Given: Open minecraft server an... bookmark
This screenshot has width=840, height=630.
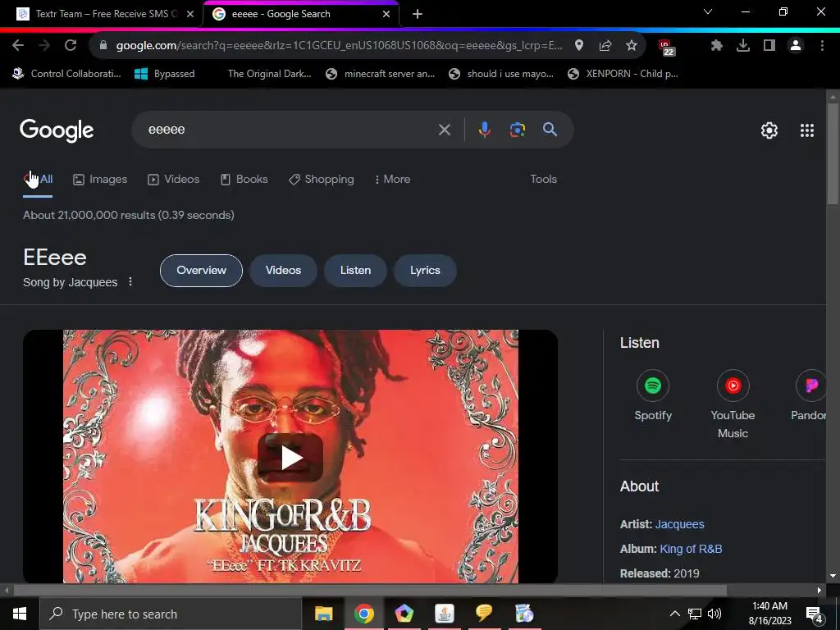Looking at the screenshot, I should 381,74.
